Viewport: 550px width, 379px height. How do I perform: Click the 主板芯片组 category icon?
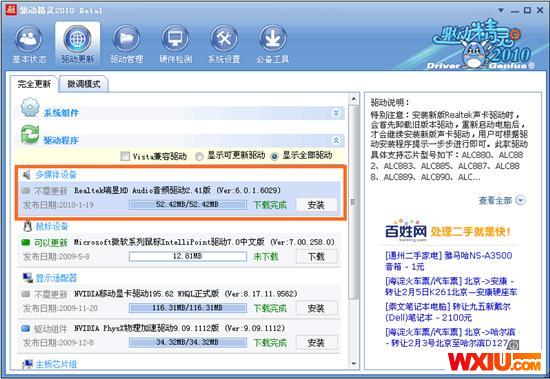pos(27,365)
